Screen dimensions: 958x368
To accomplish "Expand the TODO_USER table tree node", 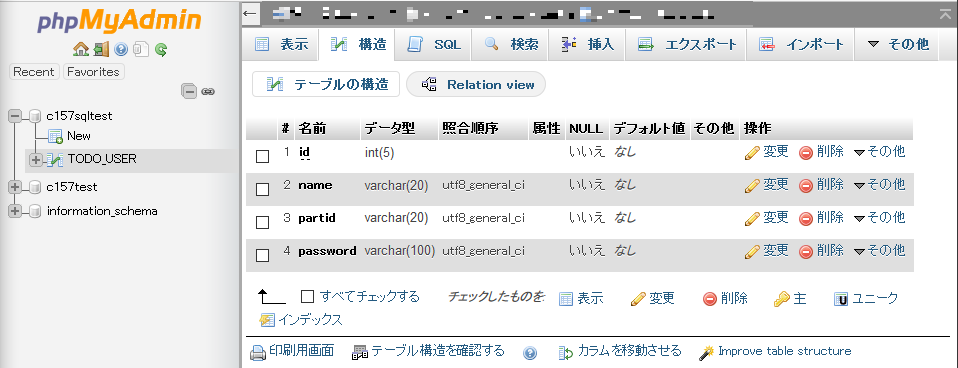I will coord(35,160).
